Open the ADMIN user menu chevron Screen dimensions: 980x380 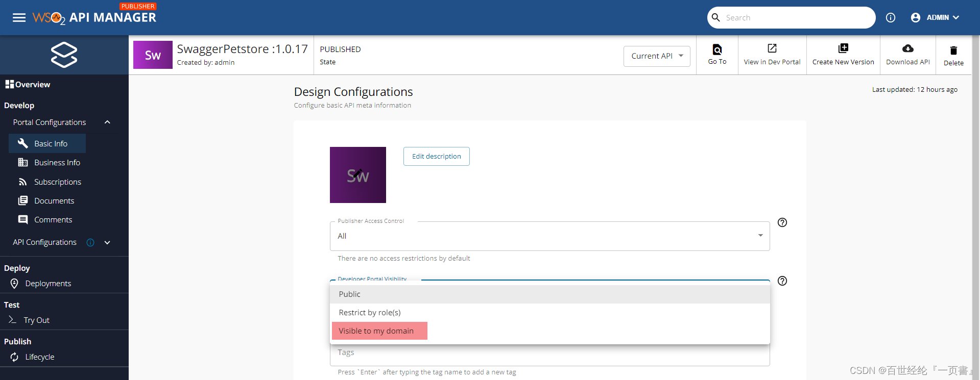point(956,18)
